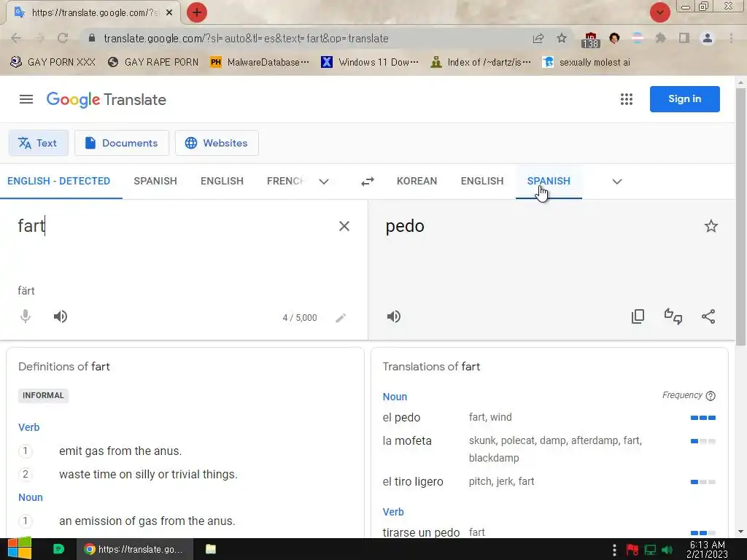Close the Google Translate tab
747x560 pixels.
tap(169, 13)
